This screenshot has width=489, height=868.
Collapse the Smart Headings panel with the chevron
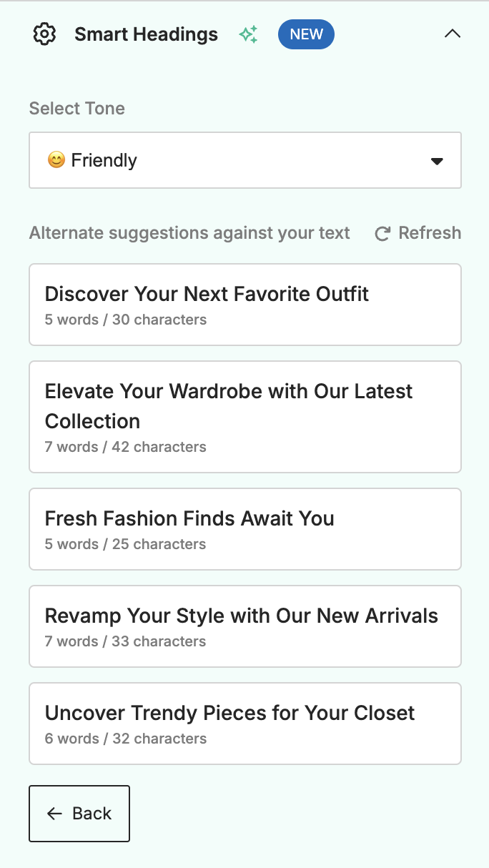(452, 34)
